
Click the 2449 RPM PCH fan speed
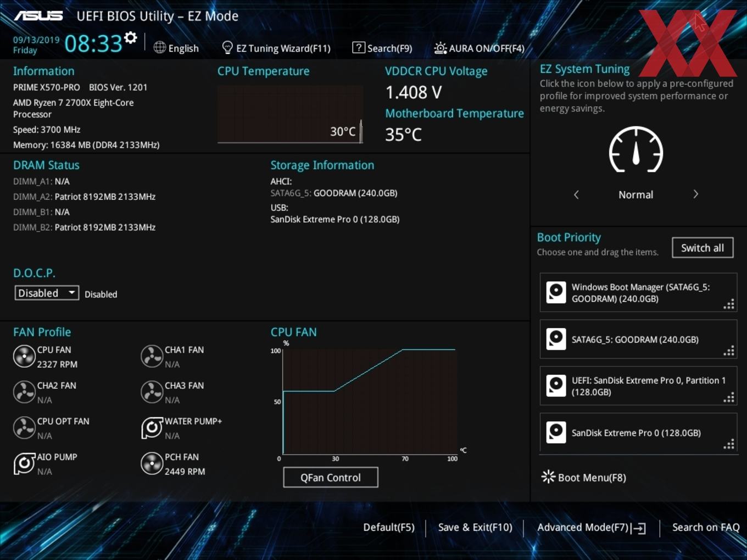point(185,471)
